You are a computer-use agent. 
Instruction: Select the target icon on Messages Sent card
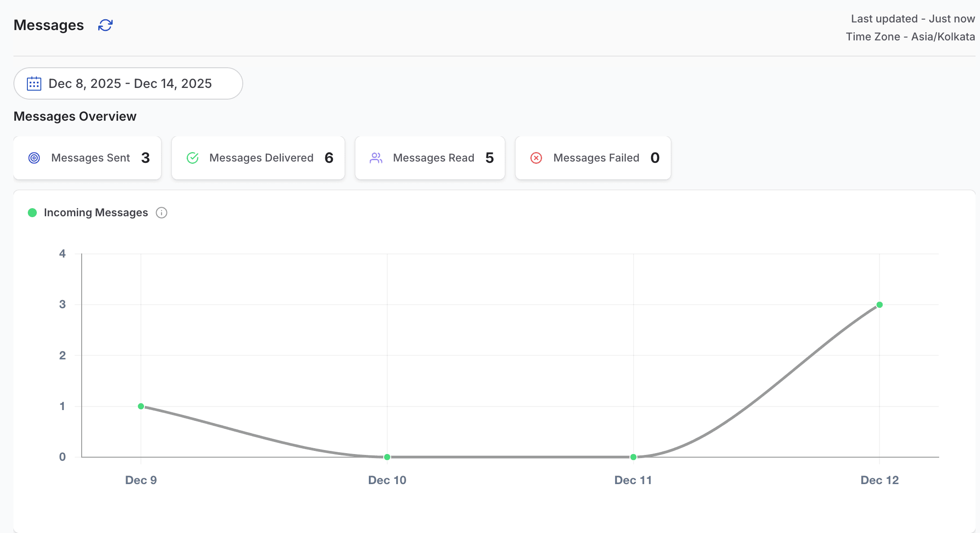pos(34,158)
